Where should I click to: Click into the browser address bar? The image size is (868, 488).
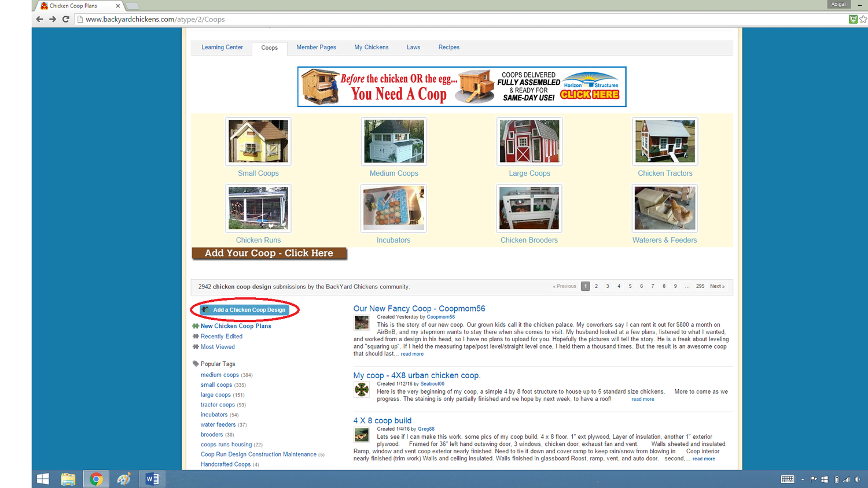[x=405, y=19]
